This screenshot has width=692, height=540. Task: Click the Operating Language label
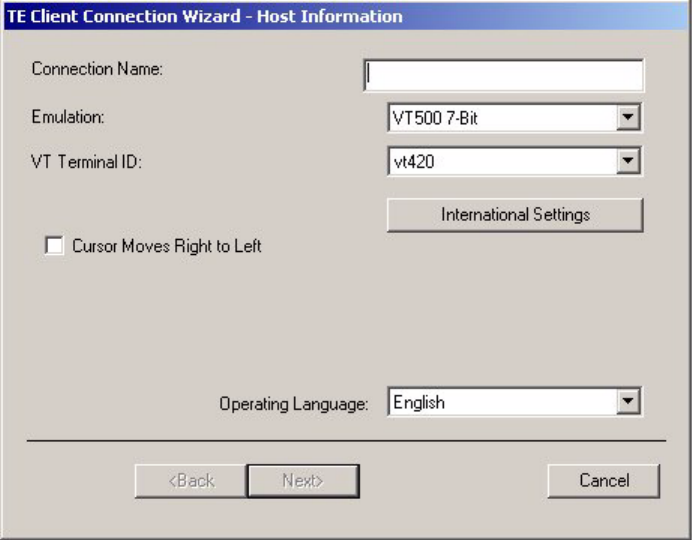click(x=293, y=404)
